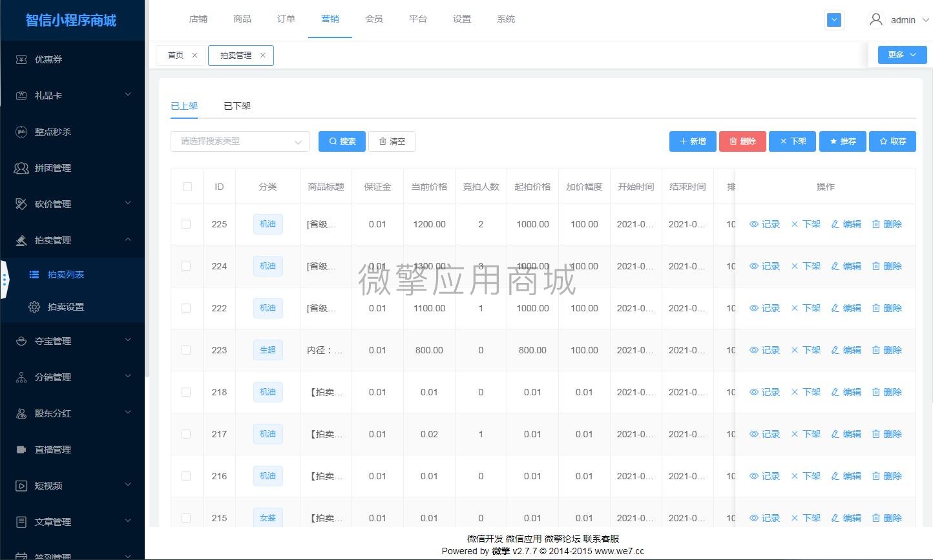Check the row checkbox for ID 225
The height and width of the screenshot is (560, 933).
(x=186, y=224)
